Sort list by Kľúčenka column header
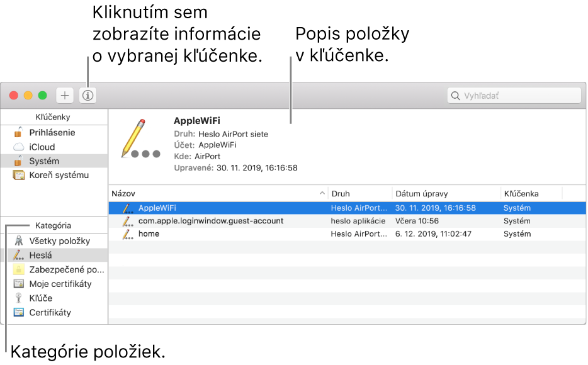Image resolution: width=588 pixels, height=365 pixels. click(x=531, y=193)
